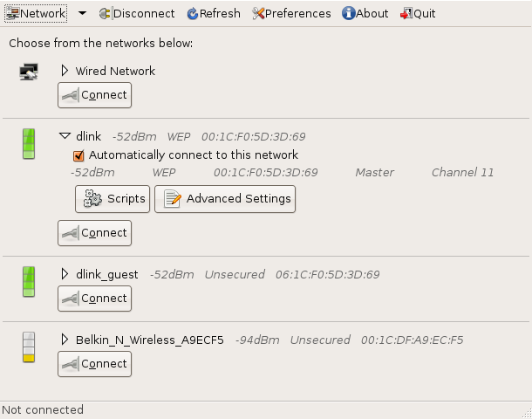The height and width of the screenshot is (419, 532).
Task: Expand the Wired Network details
Action: click(x=65, y=71)
